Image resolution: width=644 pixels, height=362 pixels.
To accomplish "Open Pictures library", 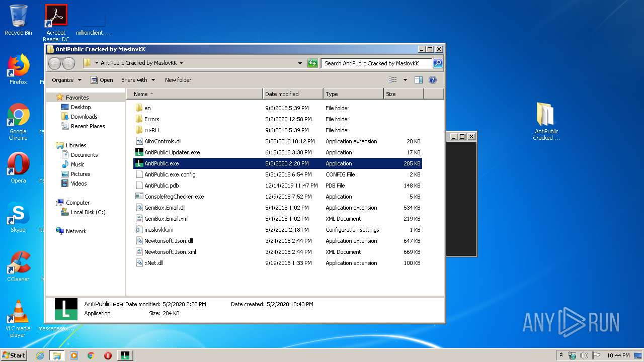I will (76, 174).
